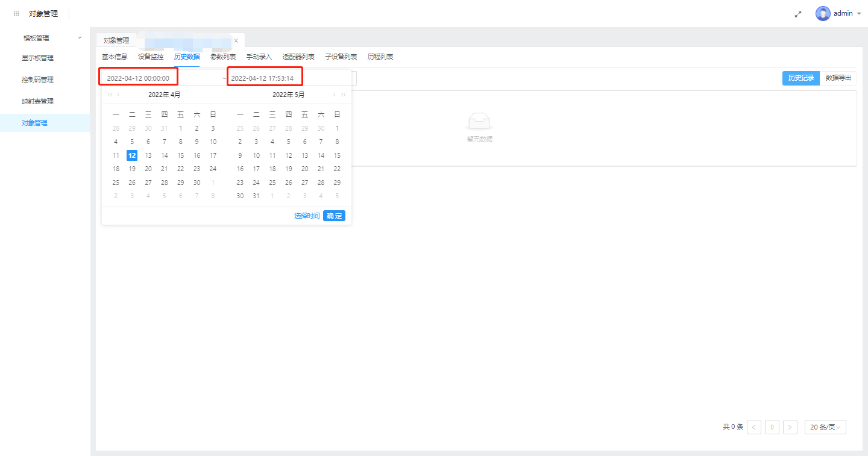Open the admin account dropdown arrow
Image resolution: width=868 pixels, height=456 pixels.
coord(859,13)
